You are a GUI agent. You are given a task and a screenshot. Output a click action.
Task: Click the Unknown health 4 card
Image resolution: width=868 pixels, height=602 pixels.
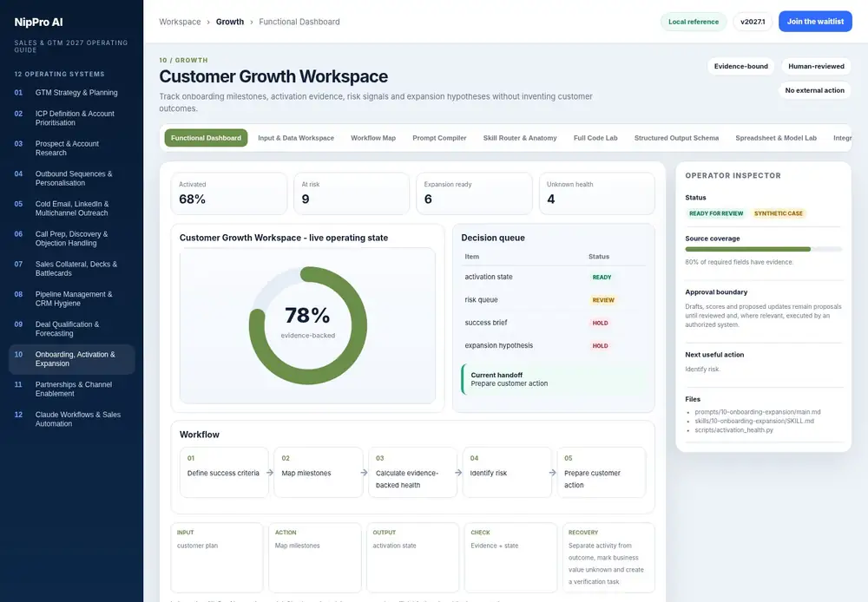[597, 193]
